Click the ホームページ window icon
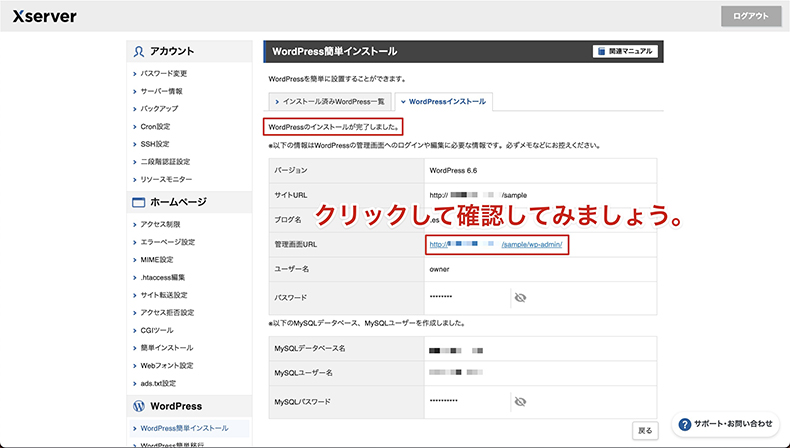Screen dimensions: 790x448 tap(138, 203)
